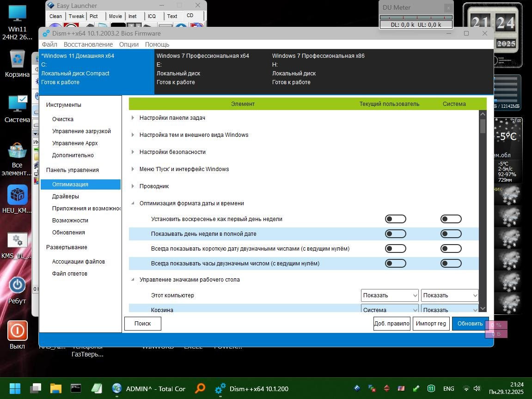Image resolution: width=532 pixels, height=399 pixels.
Task: Toggle Sunday first day for current user
Action: [x=396, y=219]
